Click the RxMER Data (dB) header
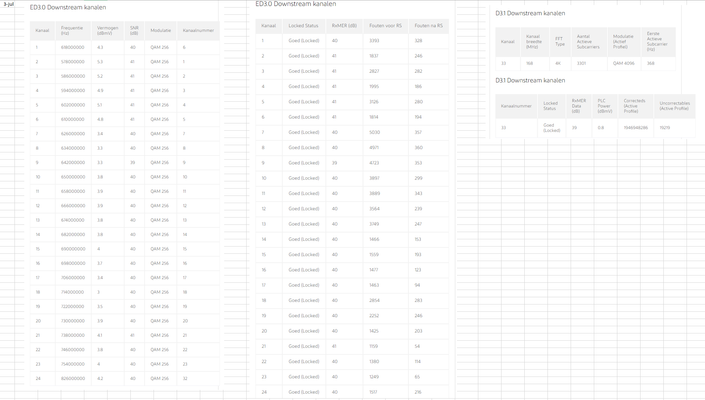This screenshot has width=705, height=400. 579,106
